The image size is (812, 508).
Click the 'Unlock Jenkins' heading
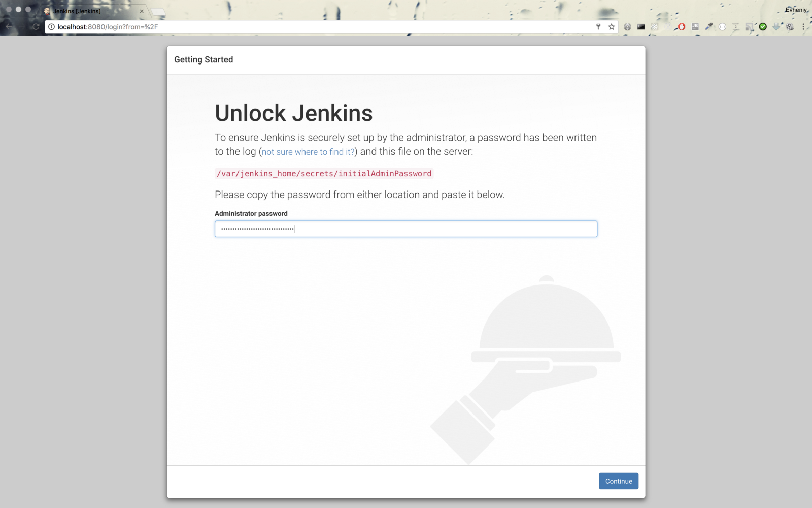click(294, 113)
